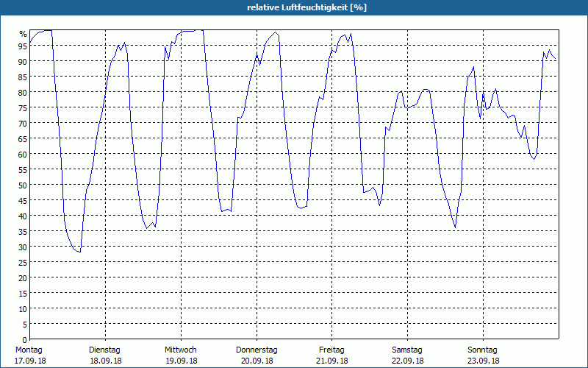Select the 95 y-axis label
Image resolution: width=588 pixels, height=368 pixels.
pyautogui.click(x=23, y=46)
